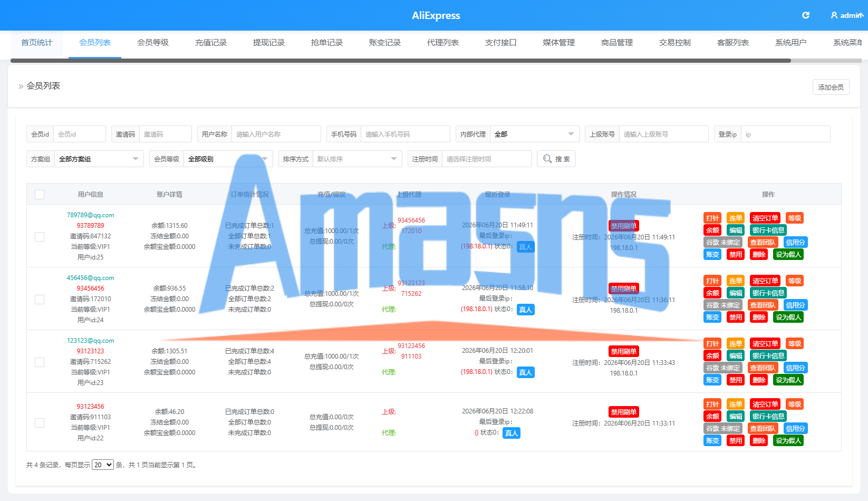Click 银行卡信息 for user 123123@qq.com
This screenshot has width=868, height=501.
(768, 356)
